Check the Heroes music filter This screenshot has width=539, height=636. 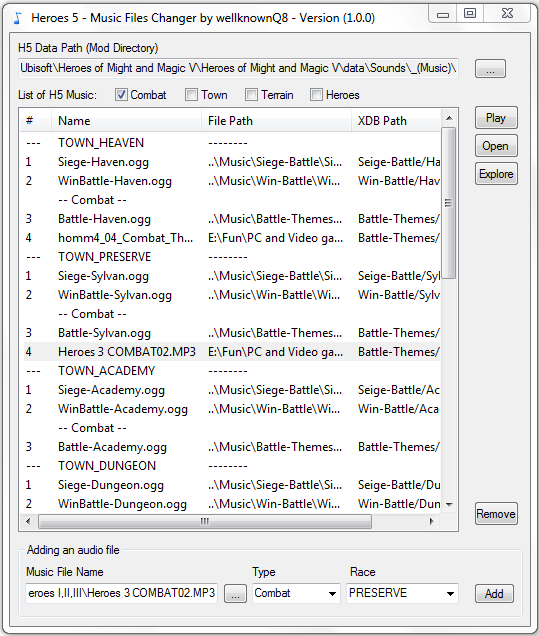pos(316,95)
